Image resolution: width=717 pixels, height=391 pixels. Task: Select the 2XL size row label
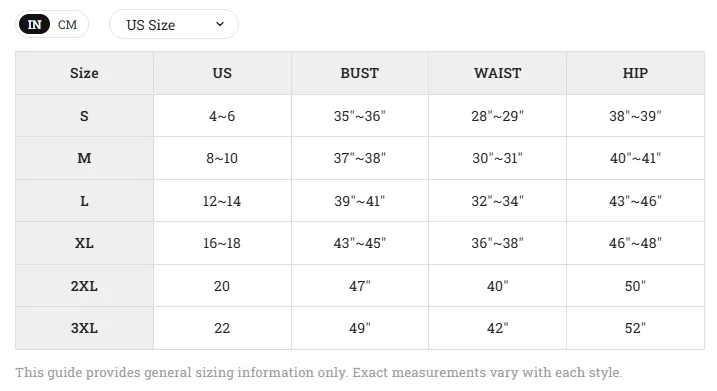(84, 286)
